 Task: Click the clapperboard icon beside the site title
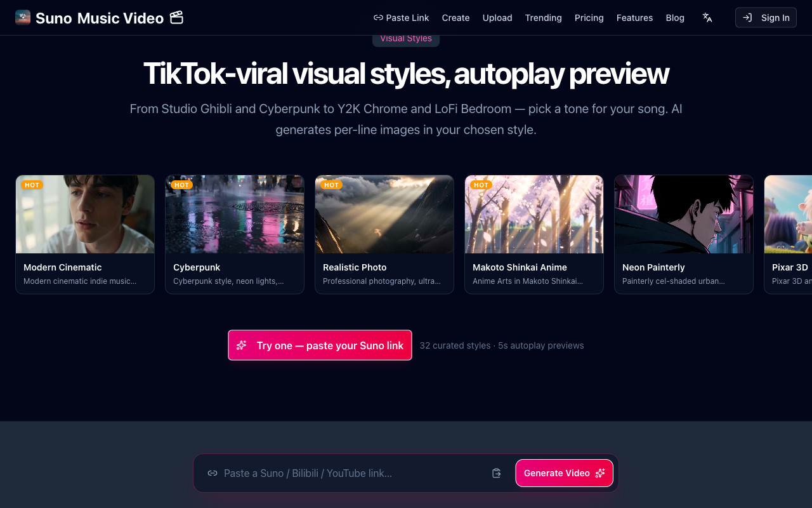[x=177, y=18]
